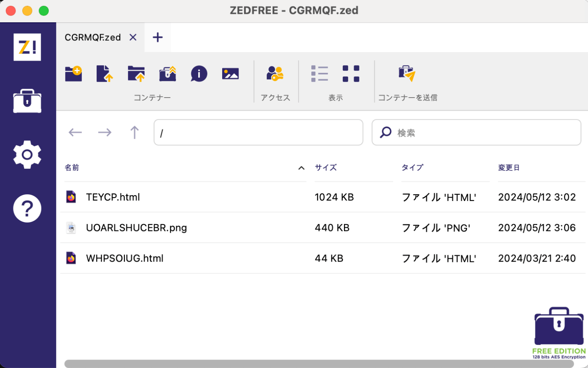Sort by タイプ column header
This screenshot has width=588, height=368.
(412, 167)
